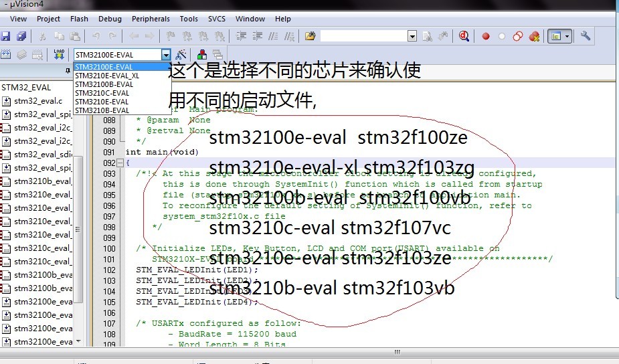Open Find in Files folder icon
The image size is (619, 364).
click(311, 36)
